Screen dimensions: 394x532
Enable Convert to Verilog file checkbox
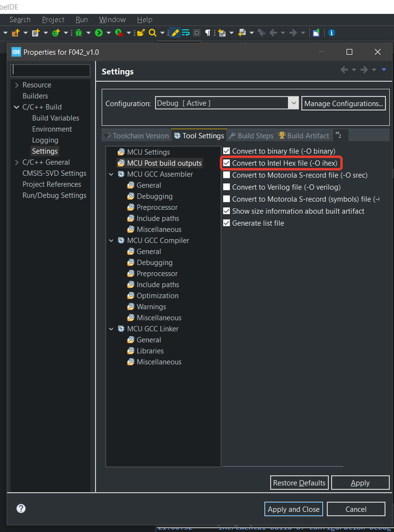point(227,187)
